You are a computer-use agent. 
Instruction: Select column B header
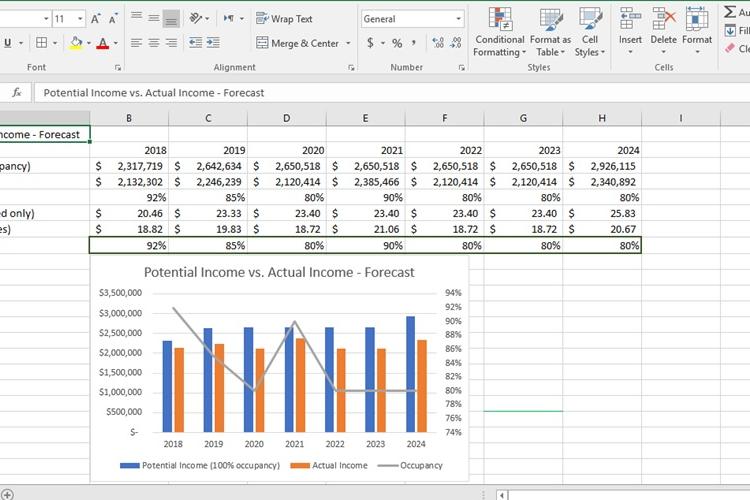coord(129,118)
